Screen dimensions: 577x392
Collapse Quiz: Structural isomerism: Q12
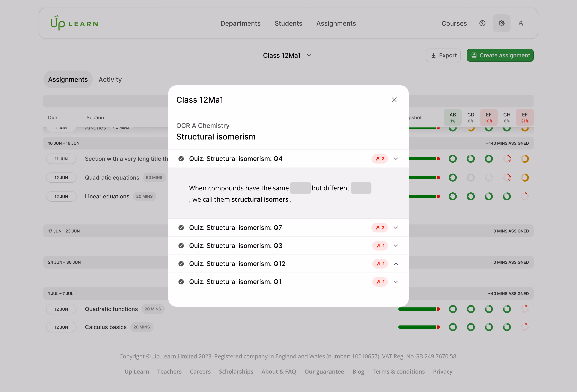396,264
